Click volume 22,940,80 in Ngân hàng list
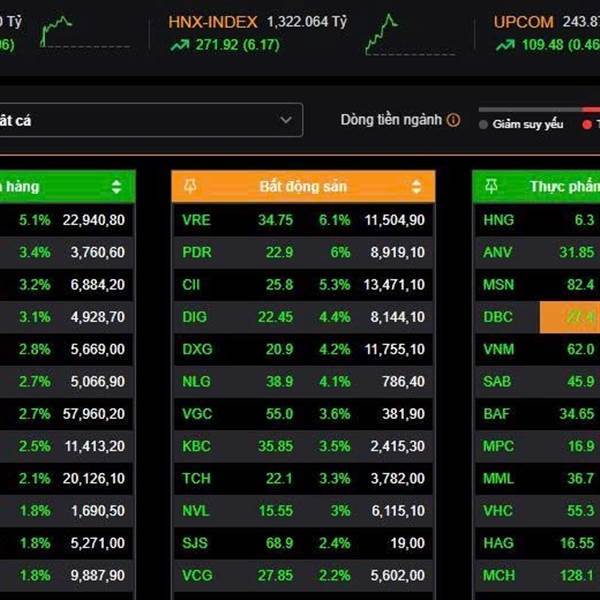Screen dimensions: 600x600 94,220
